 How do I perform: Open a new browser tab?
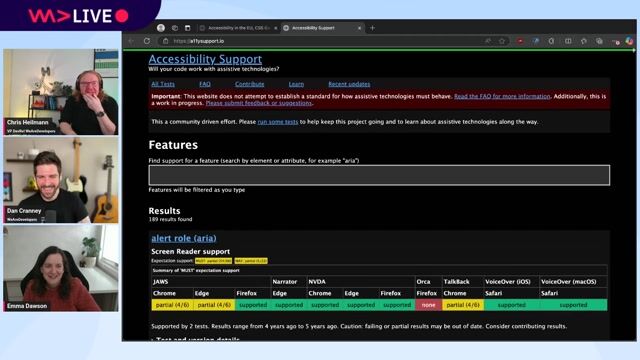pyautogui.click(x=372, y=28)
